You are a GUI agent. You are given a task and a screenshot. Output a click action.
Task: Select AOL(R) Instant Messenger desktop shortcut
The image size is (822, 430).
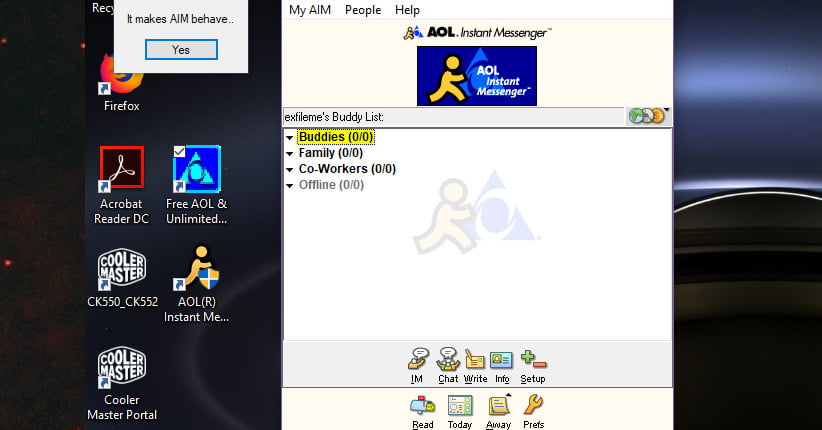[197, 283]
